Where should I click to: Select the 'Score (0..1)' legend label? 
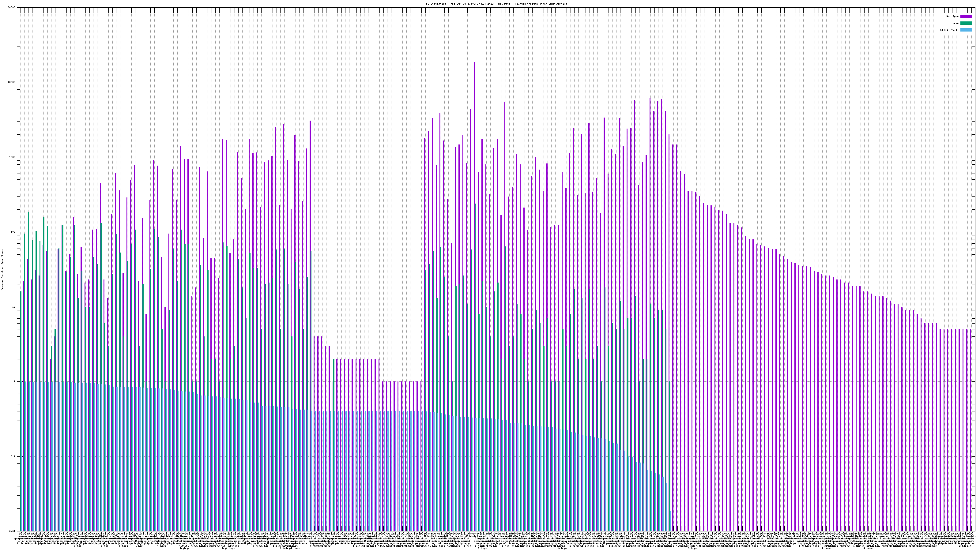949,30
